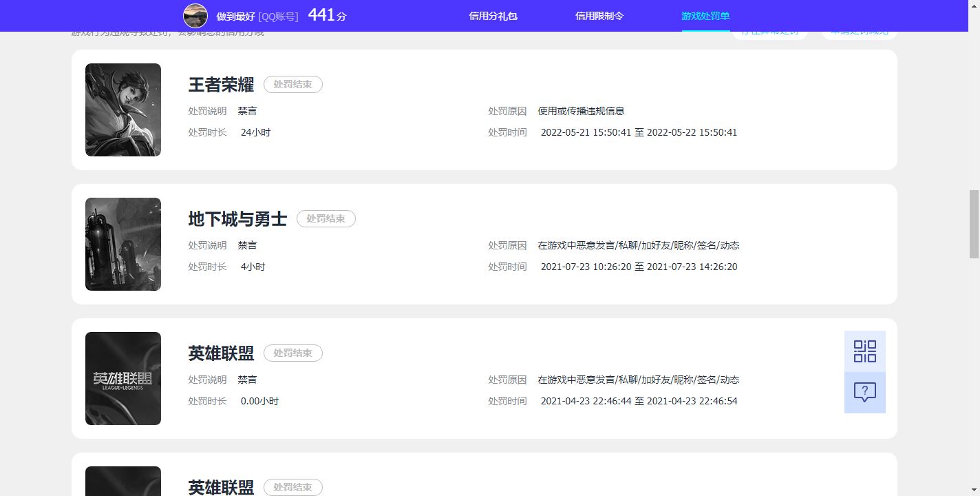The height and width of the screenshot is (496, 980).
Task: Open the question-mark feedback bubble icon
Action: tap(864, 393)
